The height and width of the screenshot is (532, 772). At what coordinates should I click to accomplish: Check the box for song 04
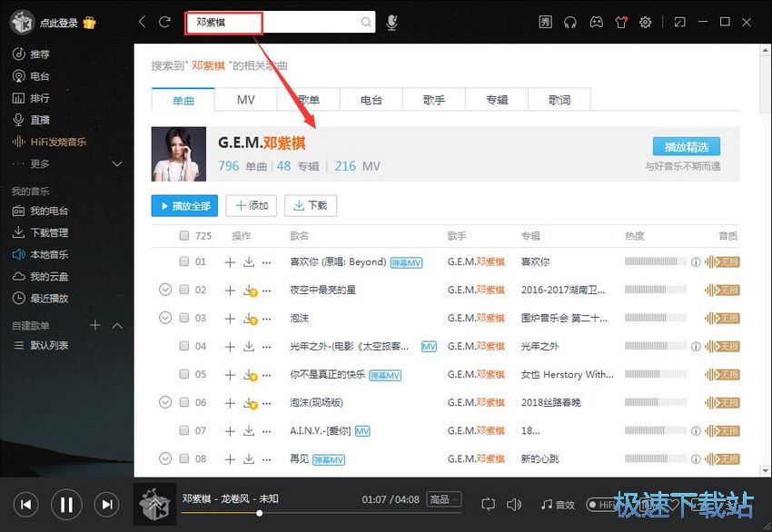[184, 346]
